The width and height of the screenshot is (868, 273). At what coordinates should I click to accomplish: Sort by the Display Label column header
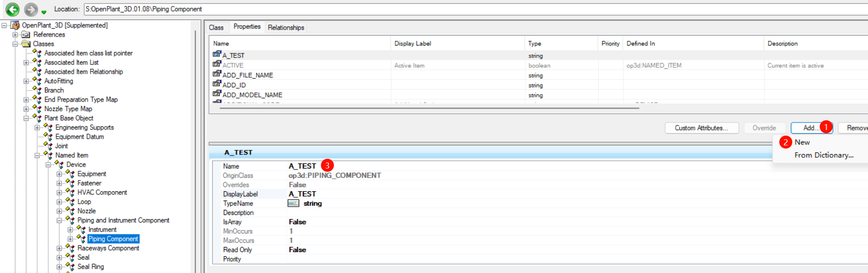coord(458,43)
